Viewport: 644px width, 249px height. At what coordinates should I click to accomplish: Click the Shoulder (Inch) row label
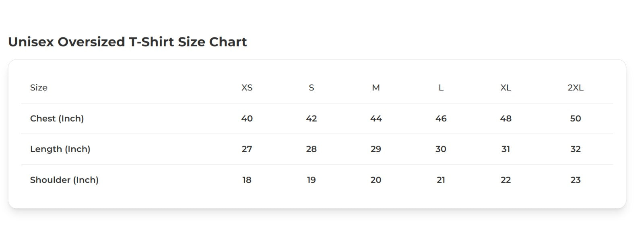[x=64, y=180]
